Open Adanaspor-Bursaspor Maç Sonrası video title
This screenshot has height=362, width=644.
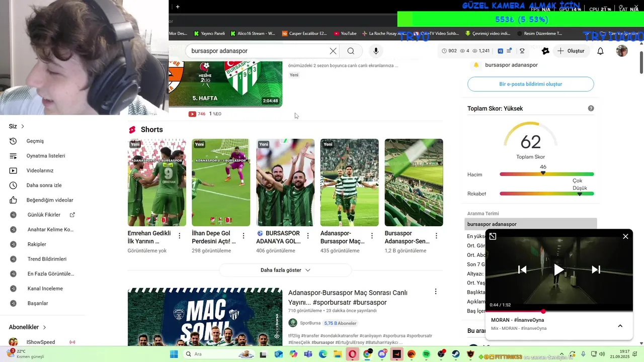coord(348,297)
